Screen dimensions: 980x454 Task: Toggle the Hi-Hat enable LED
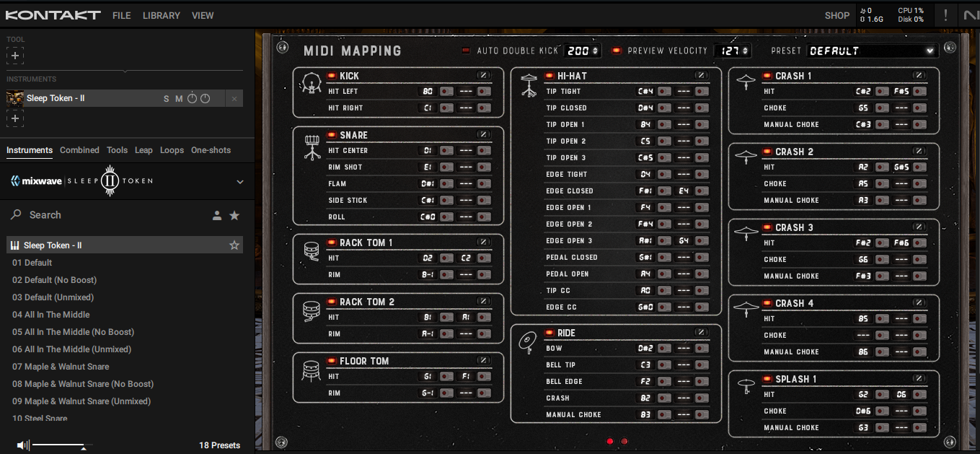click(549, 75)
